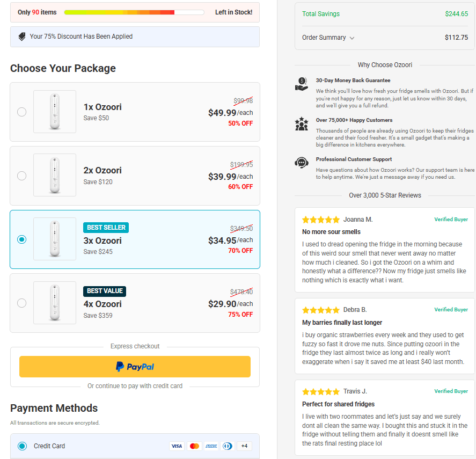Select the 2x Ozoori package radio
This screenshot has width=476, height=459.
21,176
